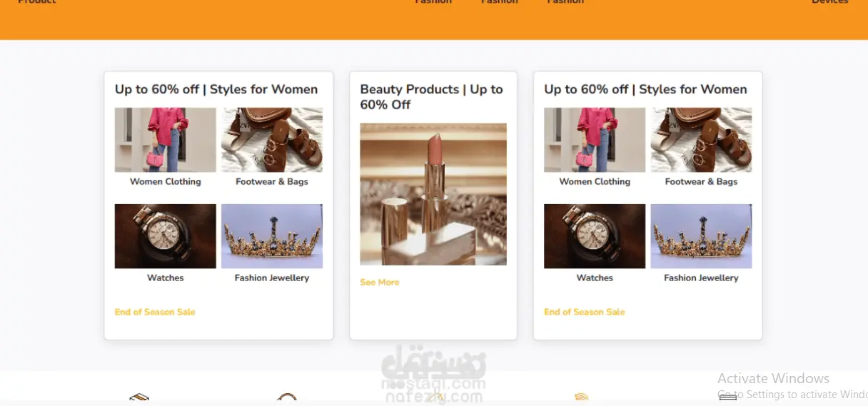Open End of Season Sale in left card
868x406 pixels.
[x=155, y=312]
